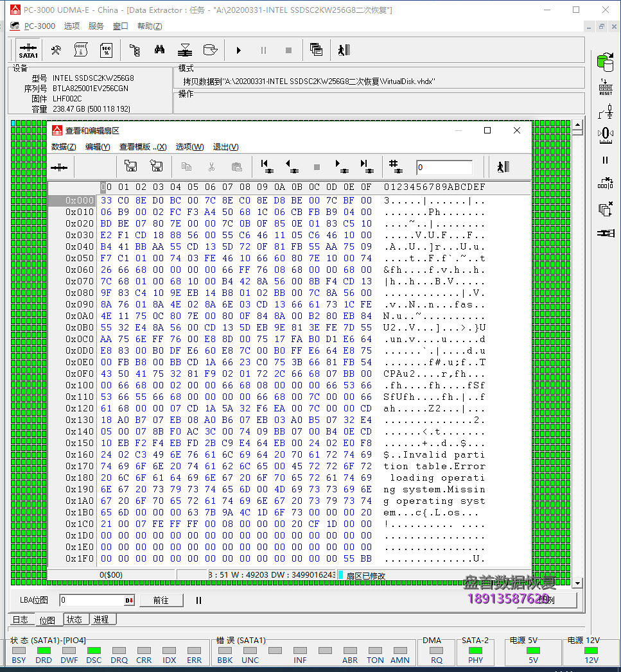
Task: Click the paste icon in sector editor
Action: pyautogui.click(x=237, y=167)
